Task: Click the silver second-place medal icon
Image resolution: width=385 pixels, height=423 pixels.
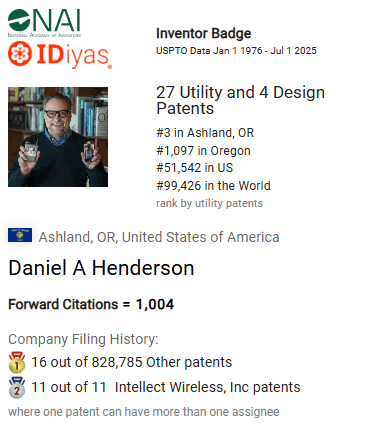Action: 17,387
